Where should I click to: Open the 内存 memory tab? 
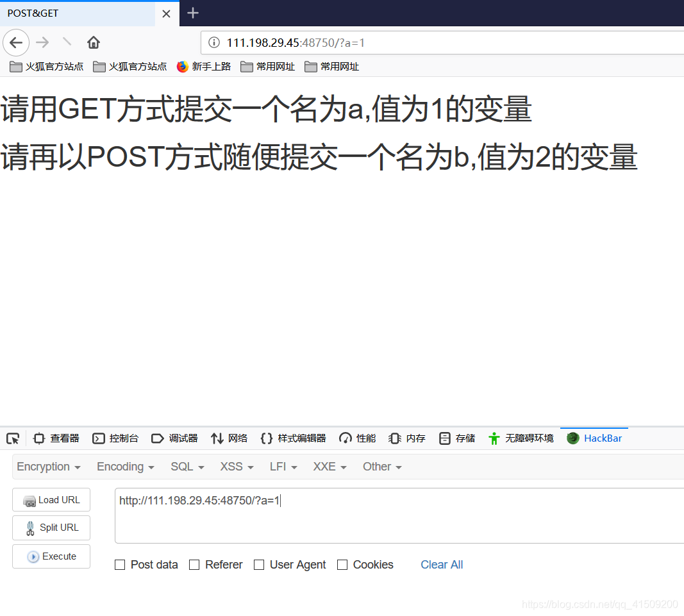[407, 438]
